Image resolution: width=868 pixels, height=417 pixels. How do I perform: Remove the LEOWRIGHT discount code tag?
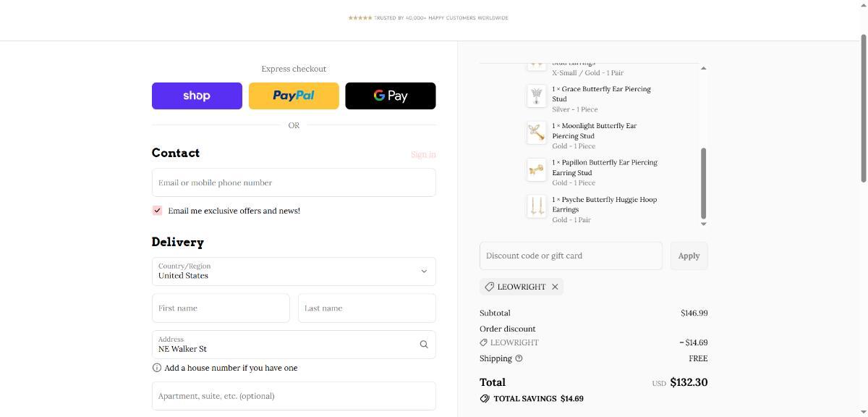click(x=555, y=287)
